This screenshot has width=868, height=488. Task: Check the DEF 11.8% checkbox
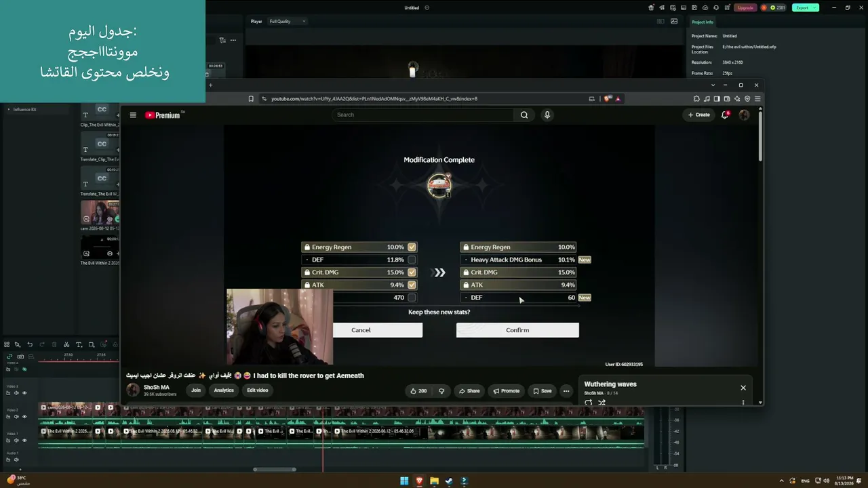click(412, 260)
